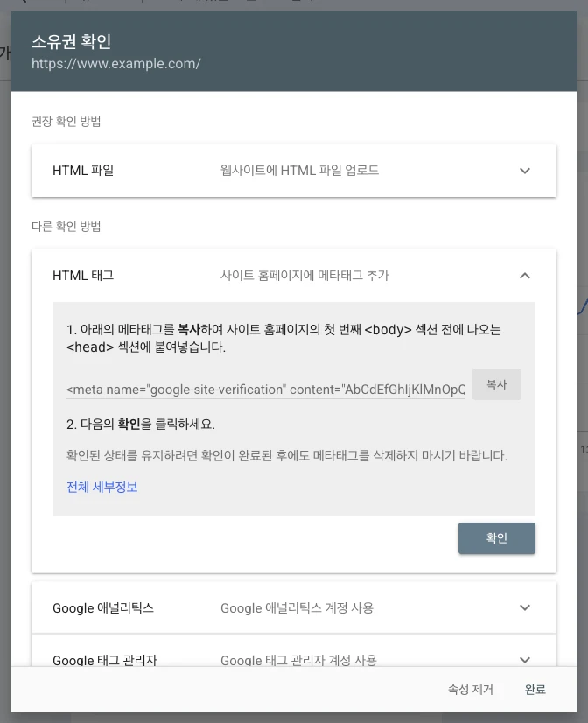Click the 복사 button to copy meta tag
This screenshot has height=723, width=588.
(497, 384)
